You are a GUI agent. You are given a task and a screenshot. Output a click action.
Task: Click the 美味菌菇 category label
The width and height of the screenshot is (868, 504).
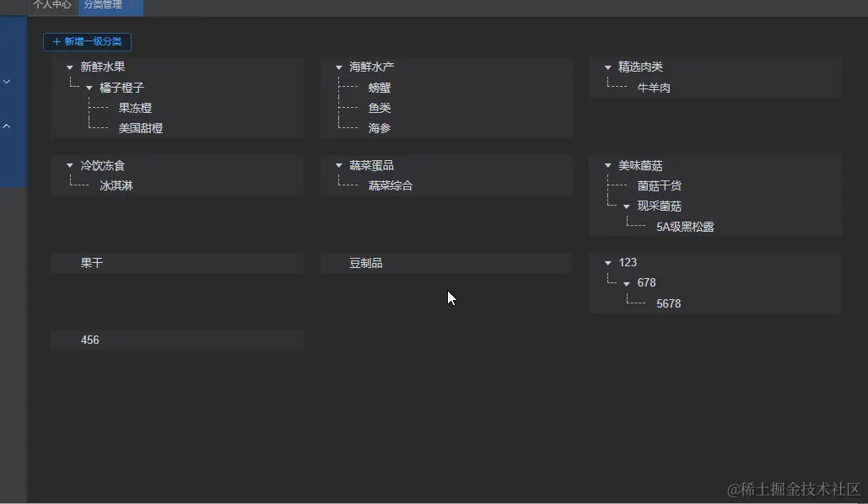(640, 165)
